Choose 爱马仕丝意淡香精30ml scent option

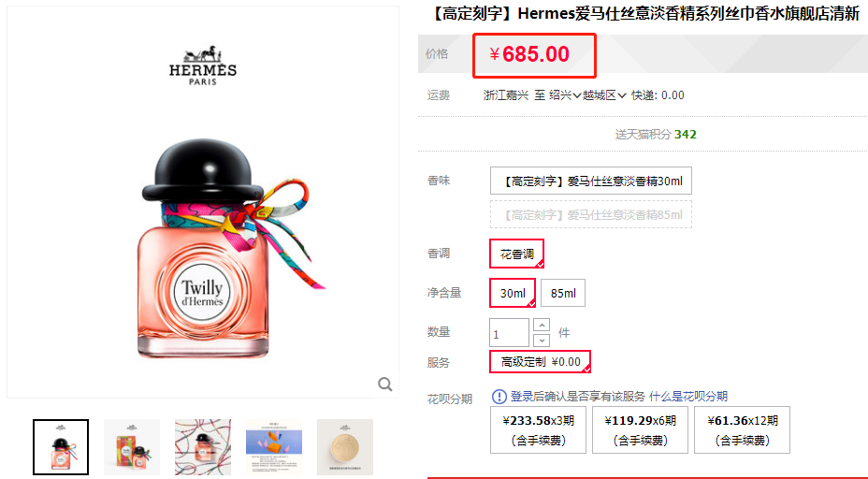click(x=590, y=181)
